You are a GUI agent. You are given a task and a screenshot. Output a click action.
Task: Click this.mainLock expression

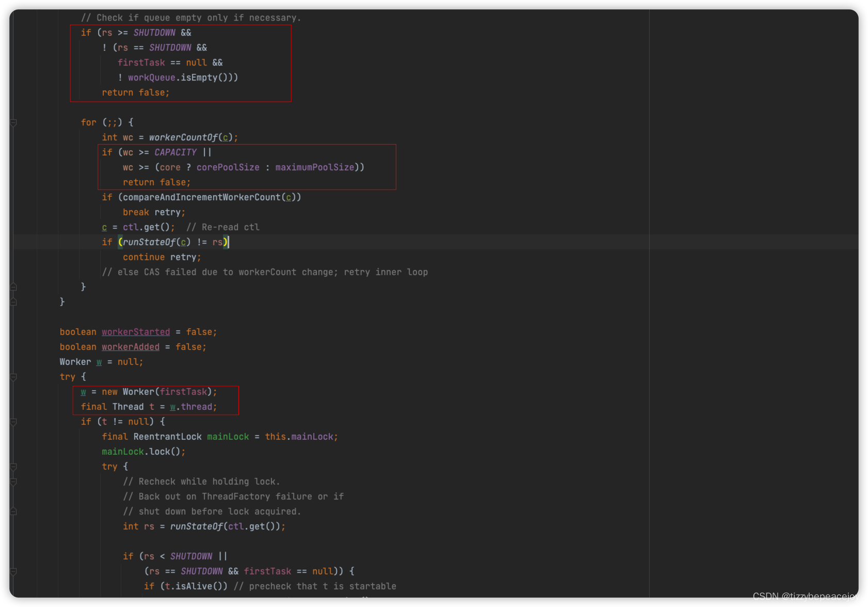pos(299,437)
